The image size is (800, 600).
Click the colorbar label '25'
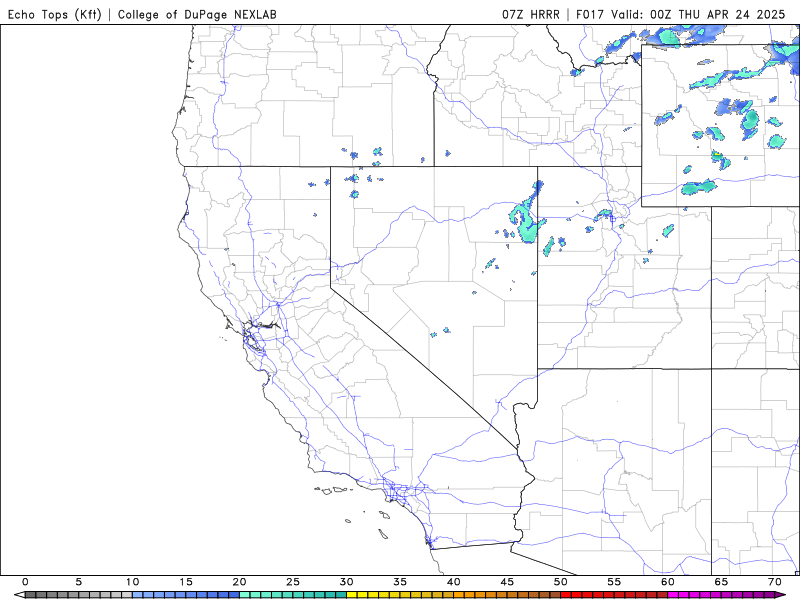point(293,582)
